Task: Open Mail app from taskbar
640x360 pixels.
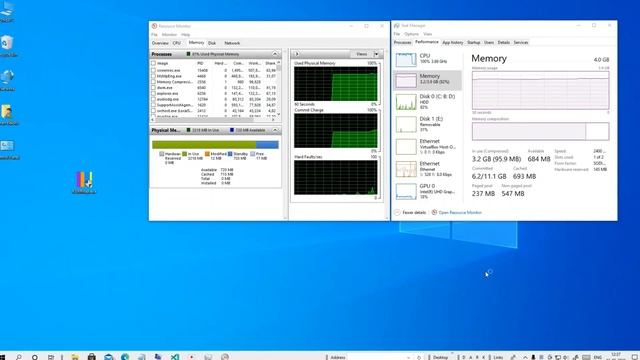Action: (109, 357)
